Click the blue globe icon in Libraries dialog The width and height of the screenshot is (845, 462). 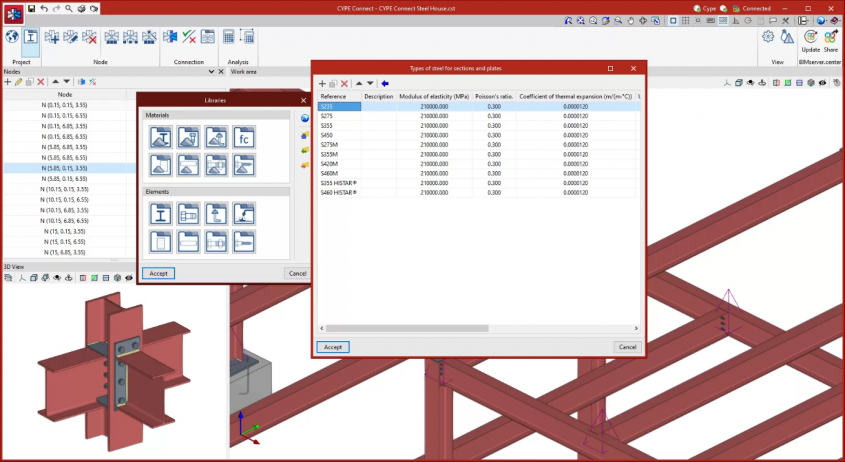pos(304,119)
